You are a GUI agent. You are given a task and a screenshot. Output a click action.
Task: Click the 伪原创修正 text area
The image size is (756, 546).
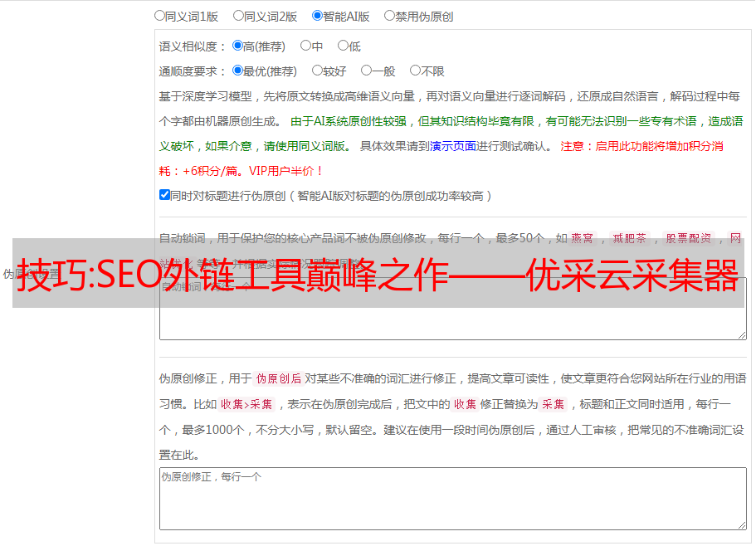(453, 499)
